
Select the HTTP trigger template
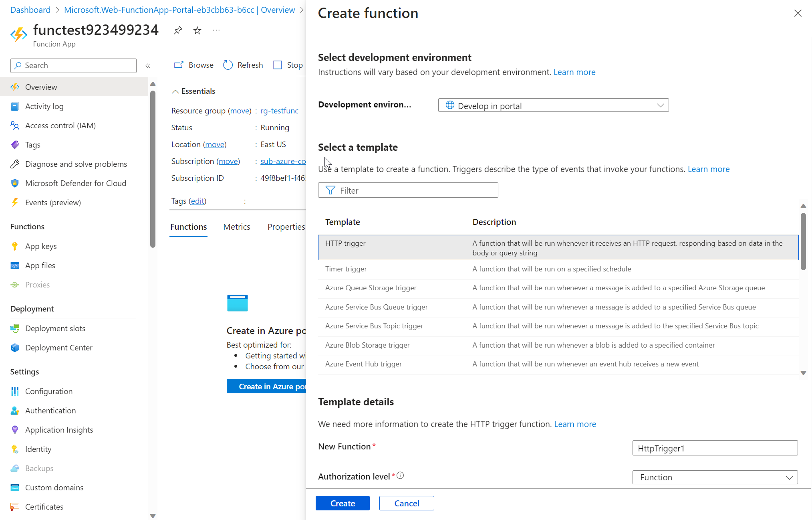pyautogui.click(x=558, y=248)
